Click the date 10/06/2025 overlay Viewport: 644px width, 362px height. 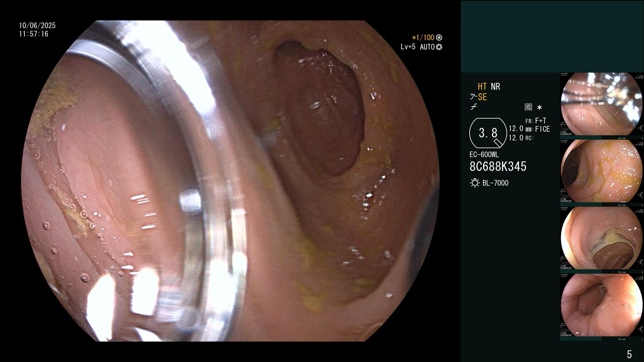[37, 25]
